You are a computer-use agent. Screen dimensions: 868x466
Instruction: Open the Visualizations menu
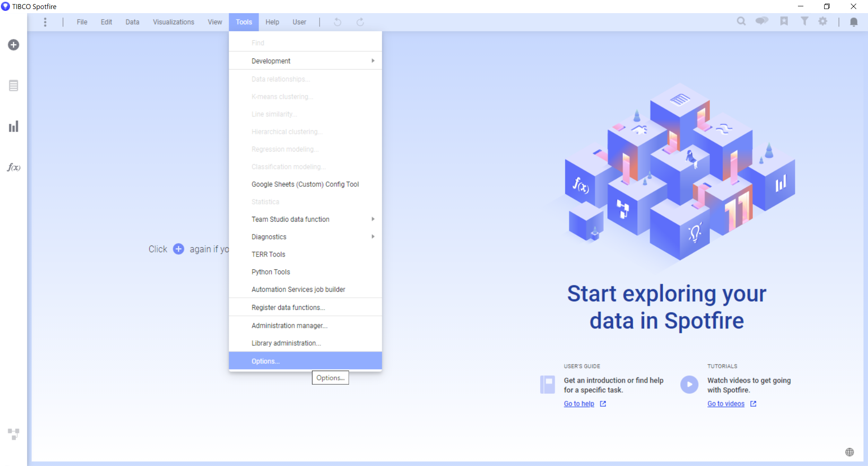[x=174, y=22]
